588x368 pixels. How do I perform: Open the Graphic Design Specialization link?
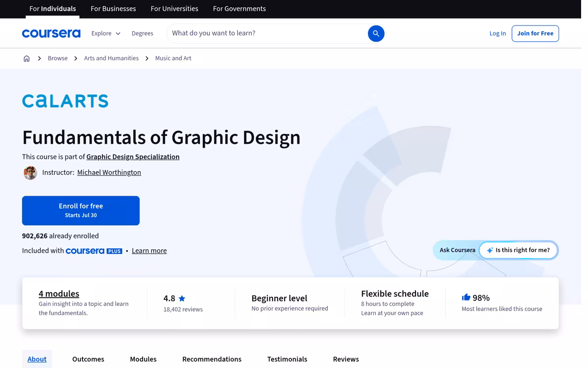pos(133,157)
